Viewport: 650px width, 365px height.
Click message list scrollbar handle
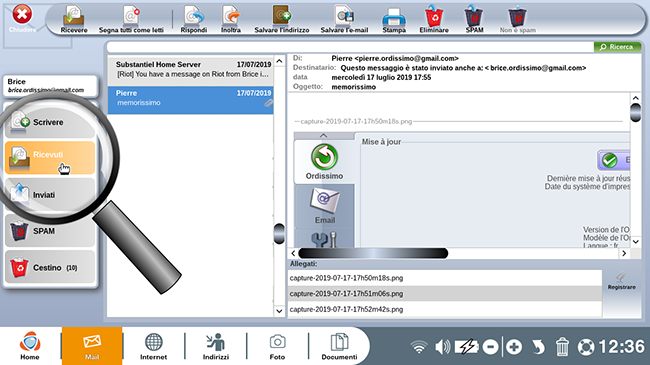279,234
